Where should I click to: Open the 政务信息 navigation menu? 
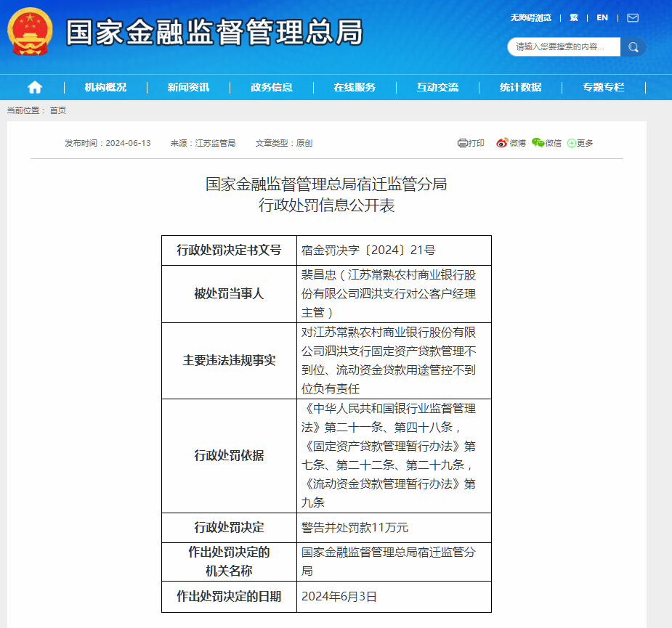[x=270, y=86]
